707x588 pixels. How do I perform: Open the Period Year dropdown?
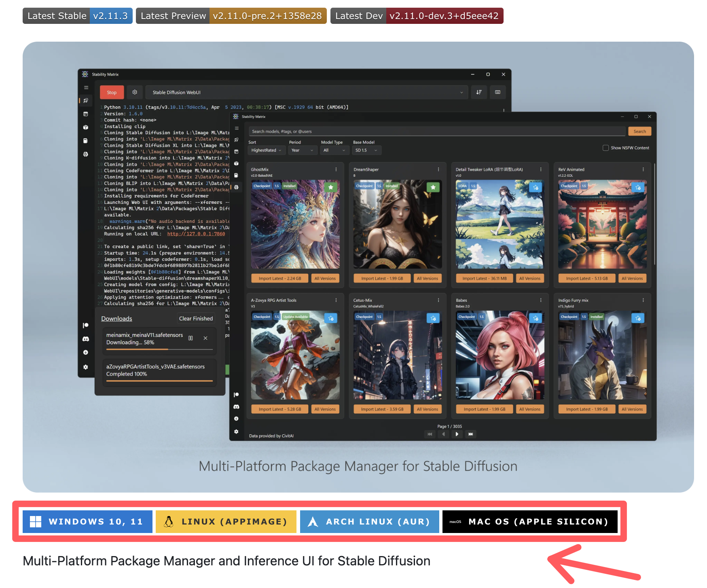(x=303, y=150)
